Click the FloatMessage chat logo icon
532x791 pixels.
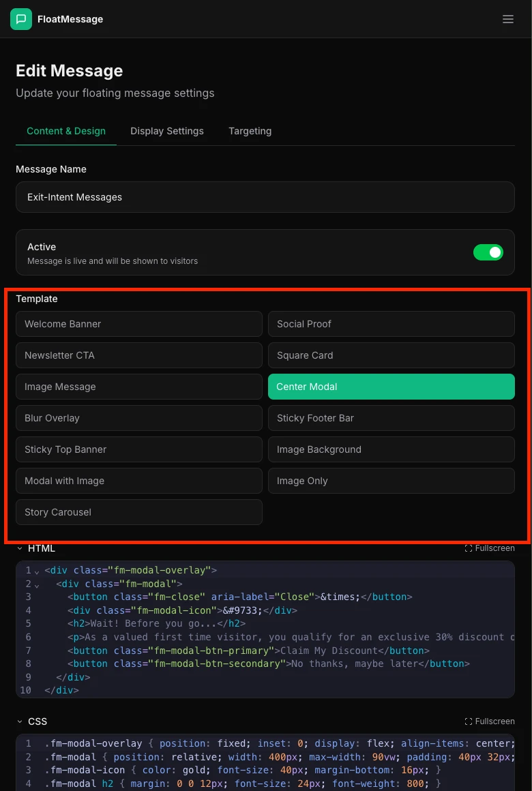[x=21, y=19]
